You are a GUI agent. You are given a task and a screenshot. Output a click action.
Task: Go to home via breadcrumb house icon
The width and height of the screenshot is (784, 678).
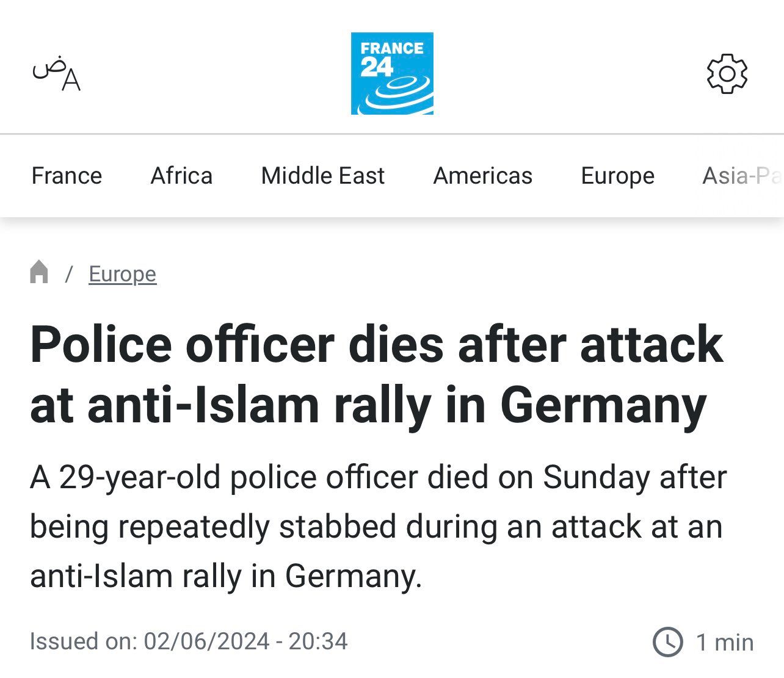pos(39,272)
